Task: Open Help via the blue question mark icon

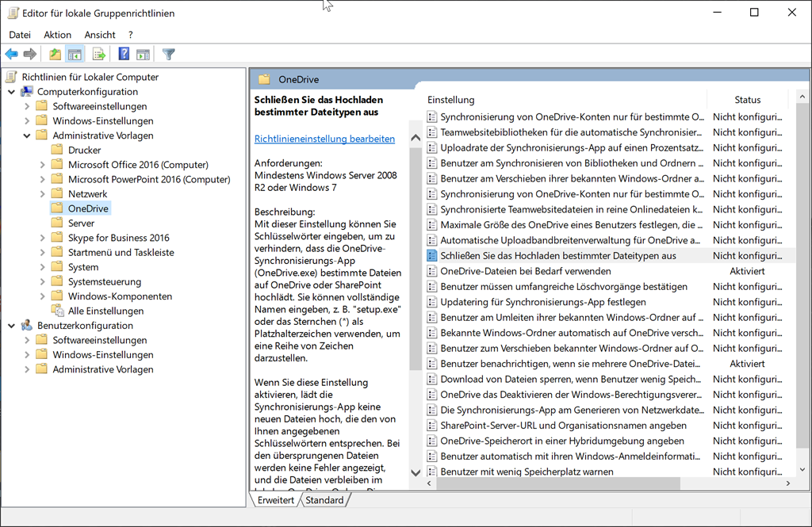Action: pos(124,54)
